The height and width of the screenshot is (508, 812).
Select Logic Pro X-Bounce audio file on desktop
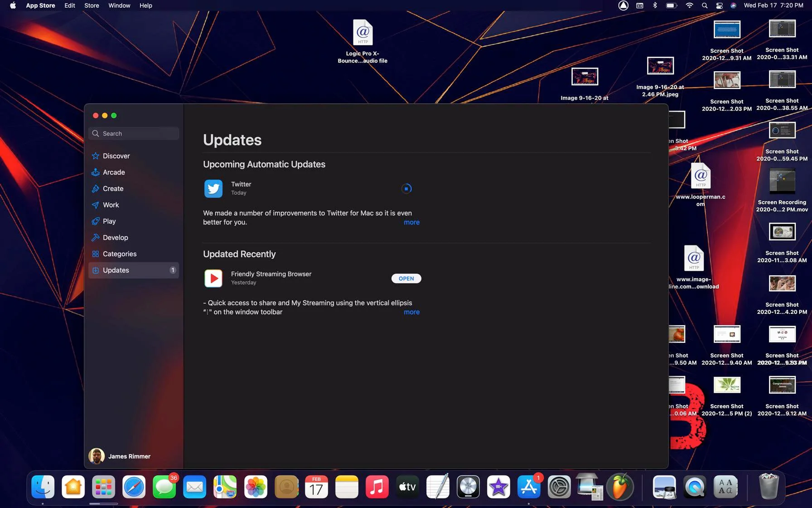362,41
